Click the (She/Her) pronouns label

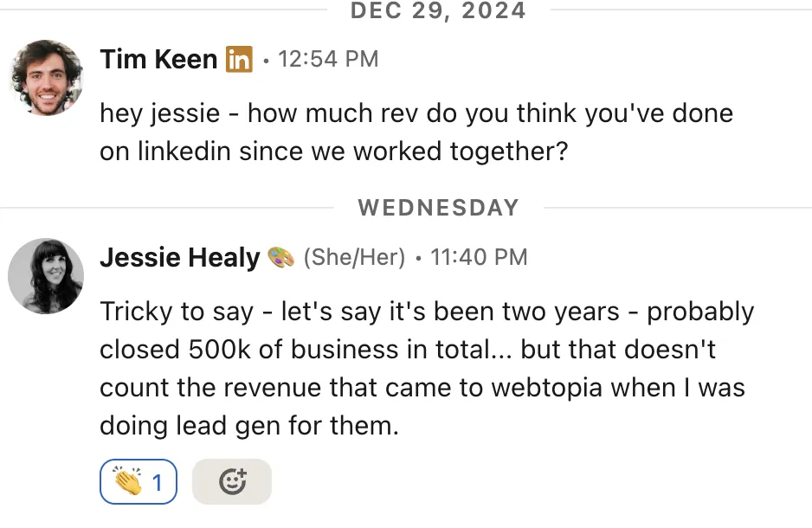(x=354, y=257)
